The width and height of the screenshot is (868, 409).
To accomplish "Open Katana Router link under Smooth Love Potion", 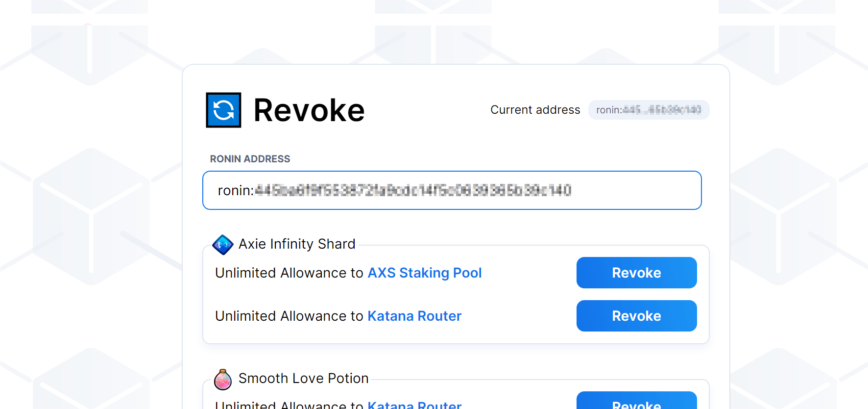I will 414,404.
